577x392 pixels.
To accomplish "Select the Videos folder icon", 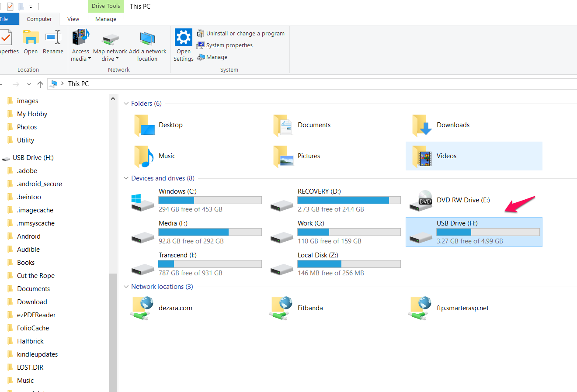I will coord(422,156).
